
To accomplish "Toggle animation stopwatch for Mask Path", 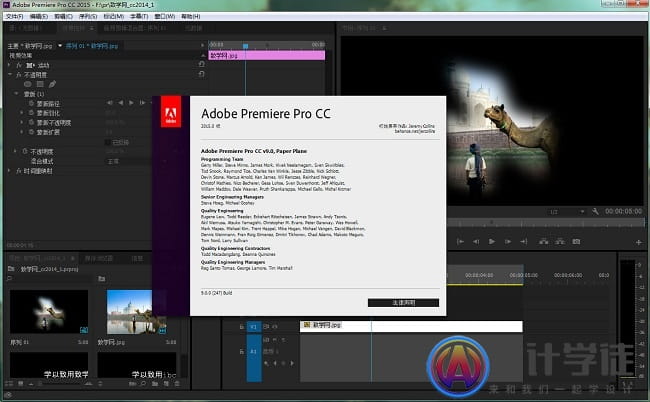I will (31, 103).
